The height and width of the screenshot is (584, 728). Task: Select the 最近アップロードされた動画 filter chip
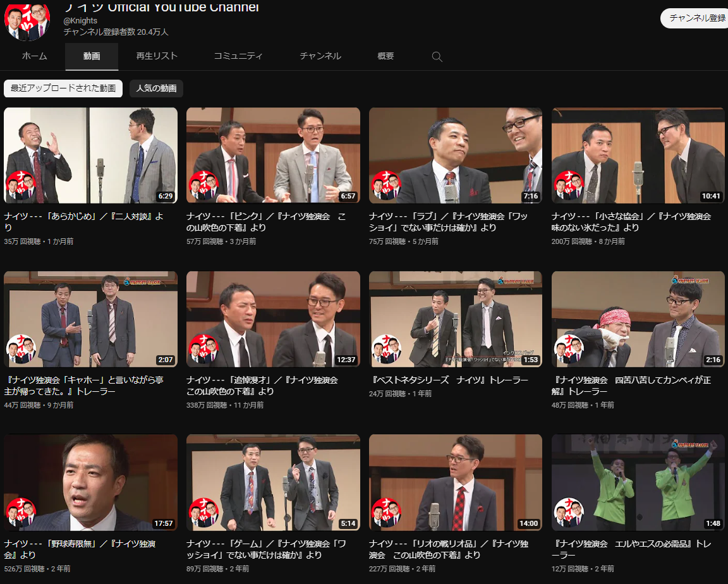[x=63, y=88]
